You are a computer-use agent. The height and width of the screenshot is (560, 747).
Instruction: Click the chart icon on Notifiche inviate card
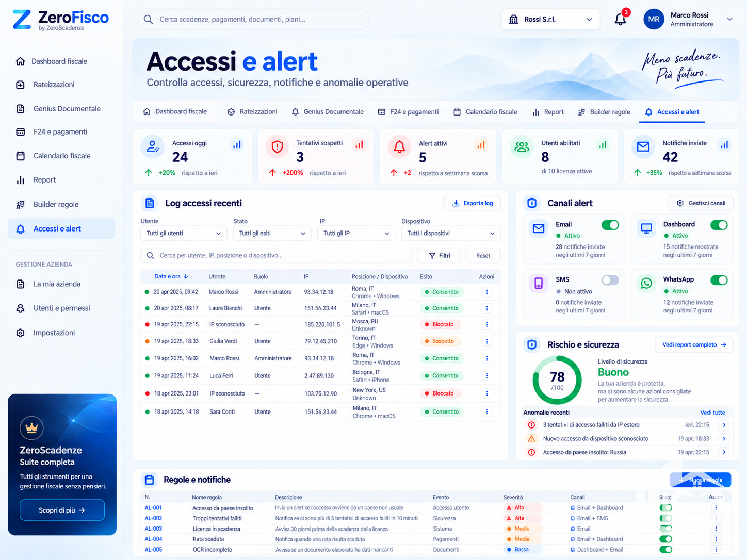724,145
